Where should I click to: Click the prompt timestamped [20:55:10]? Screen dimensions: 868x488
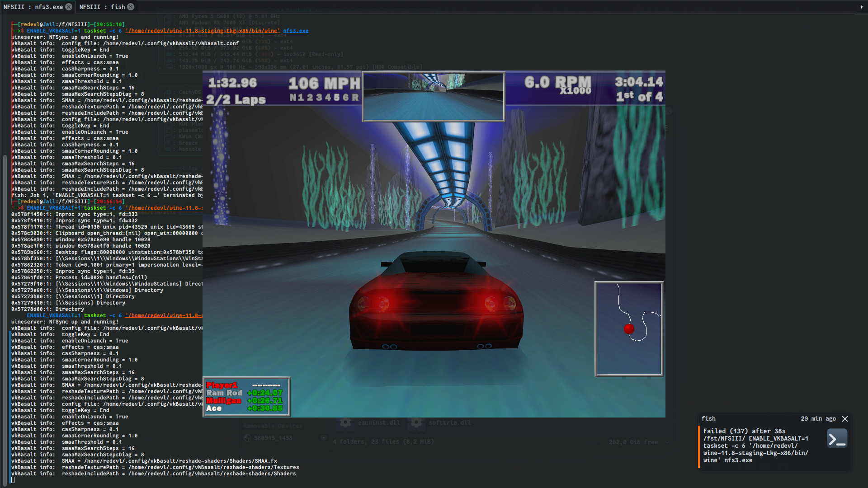tap(68, 24)
